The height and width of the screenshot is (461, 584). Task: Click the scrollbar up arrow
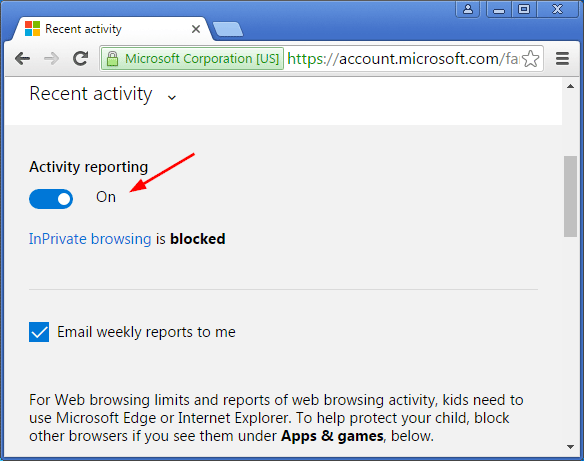(570, 86)
